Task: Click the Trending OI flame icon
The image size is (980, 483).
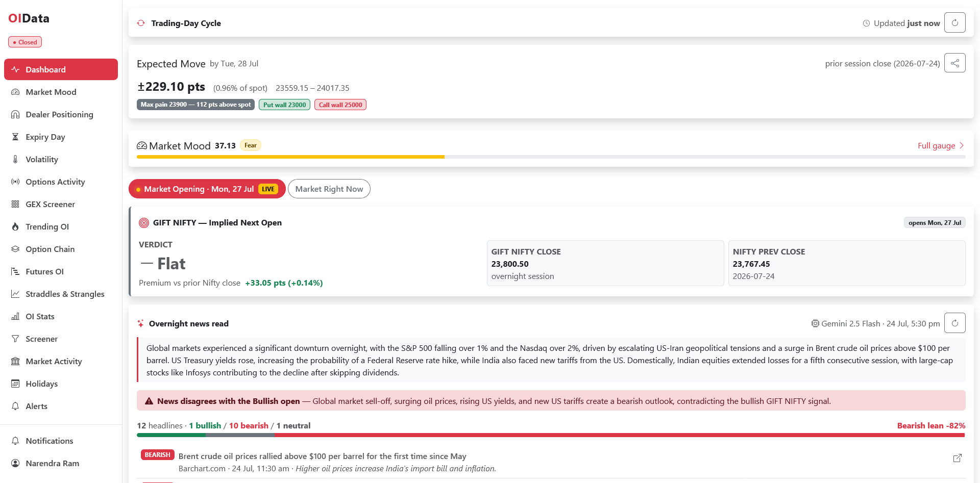Action: [x=15, y=226]
